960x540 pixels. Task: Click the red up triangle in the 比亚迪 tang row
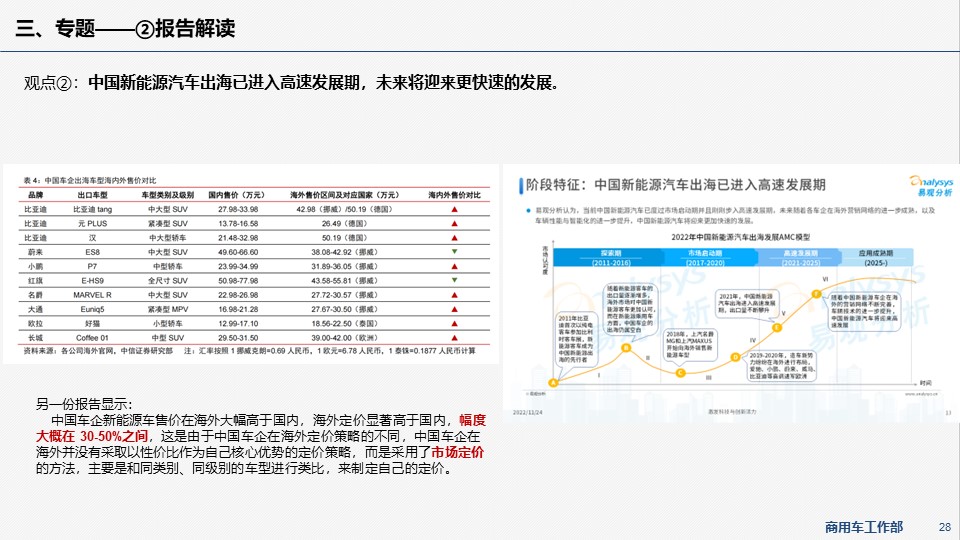coord(454,209)
